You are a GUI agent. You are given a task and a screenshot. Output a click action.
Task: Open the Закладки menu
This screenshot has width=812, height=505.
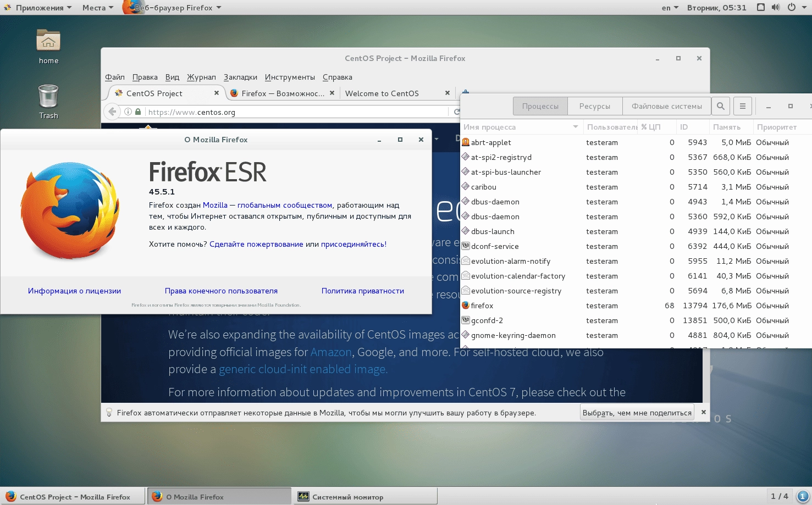point(240,77)
